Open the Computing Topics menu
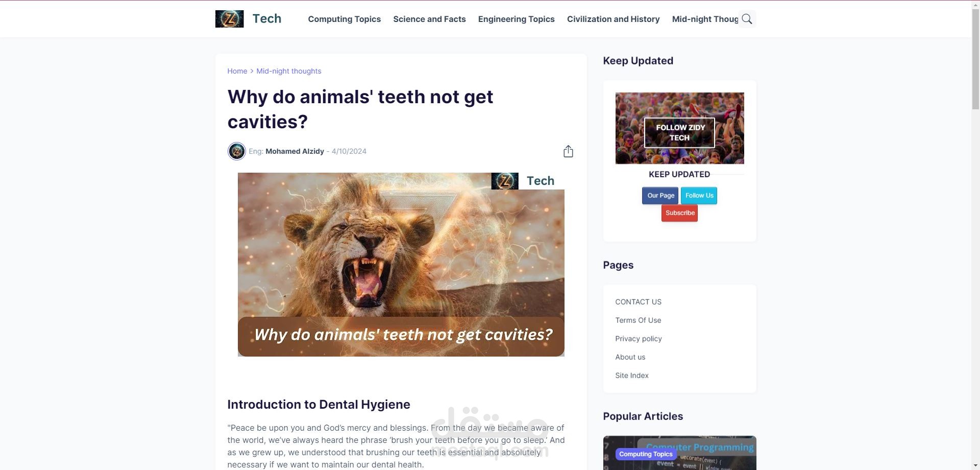Viewport: 980px width, 470px height. click(344, 19)
